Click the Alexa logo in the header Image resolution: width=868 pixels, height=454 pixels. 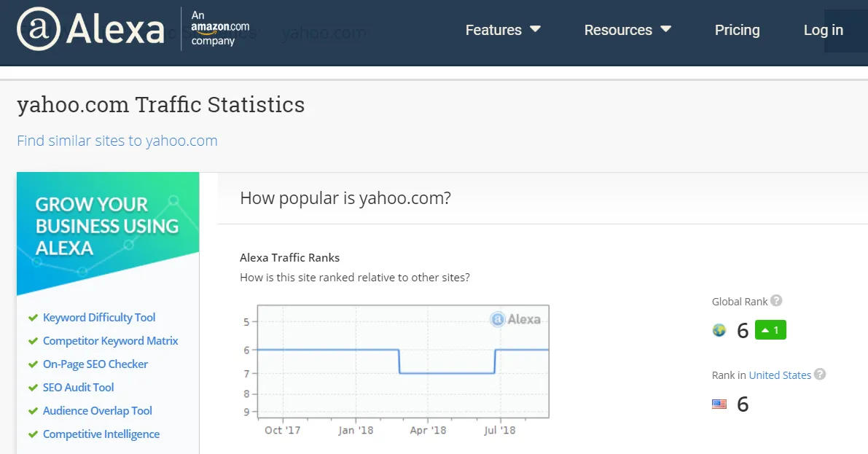[x=91, y=29]
